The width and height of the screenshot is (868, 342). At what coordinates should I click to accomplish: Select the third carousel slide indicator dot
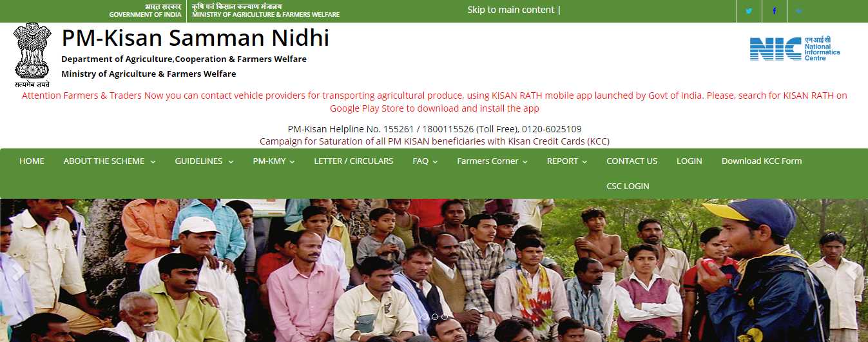(444, 317)
